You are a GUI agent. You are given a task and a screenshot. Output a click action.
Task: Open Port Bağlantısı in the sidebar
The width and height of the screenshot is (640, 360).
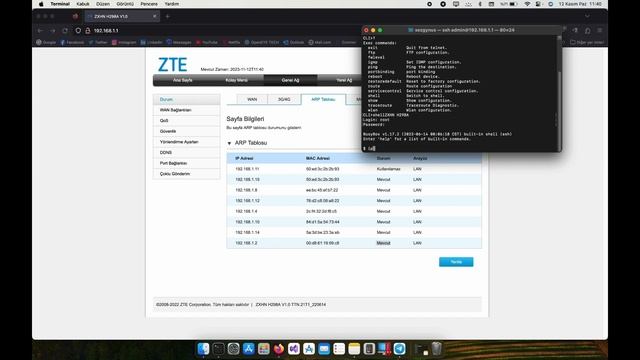click(187, 163)
